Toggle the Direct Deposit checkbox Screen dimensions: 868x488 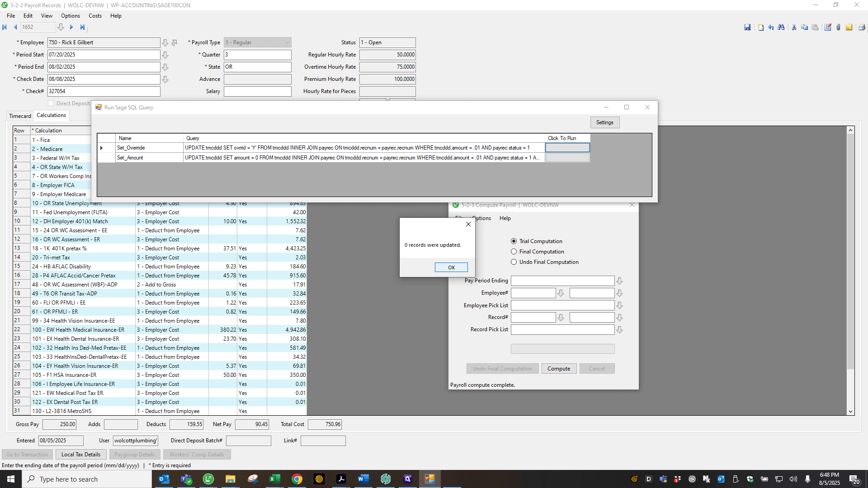pos(51,103)
